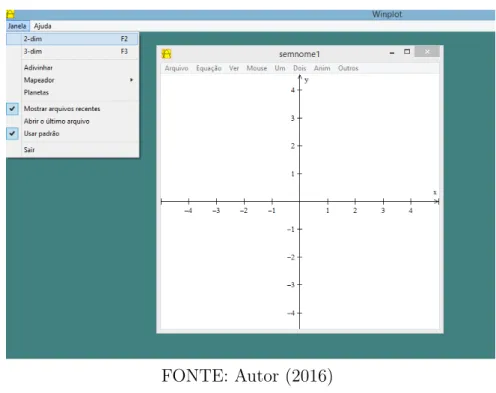Choose Adivinhar from the menu
Image resolution: width=496 pixels, height=393 pixels.
tap(38, 68)
